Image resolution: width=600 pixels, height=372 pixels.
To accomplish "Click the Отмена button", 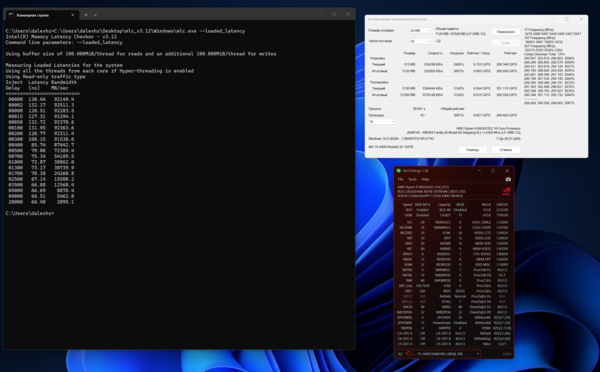I will (505, 150).
